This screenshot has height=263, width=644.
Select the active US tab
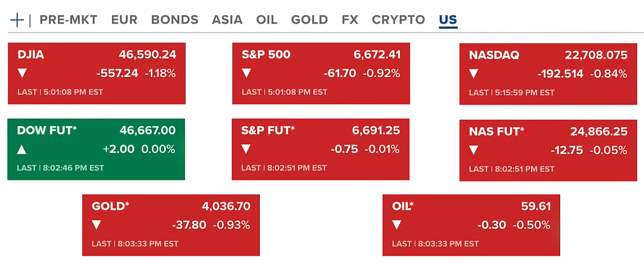(x=448, y=20)
